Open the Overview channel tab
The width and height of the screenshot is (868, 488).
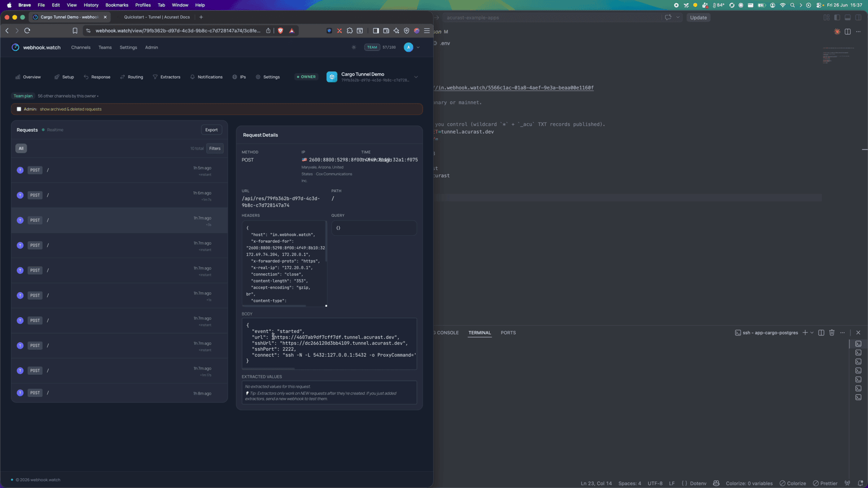click(28, 77)
